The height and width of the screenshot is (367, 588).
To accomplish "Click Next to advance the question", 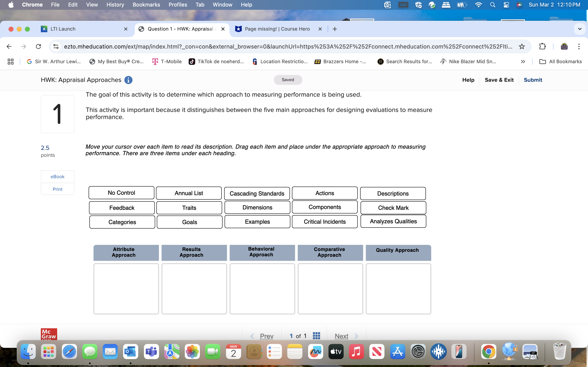I will pyautogui.click(x=341, y=336).
